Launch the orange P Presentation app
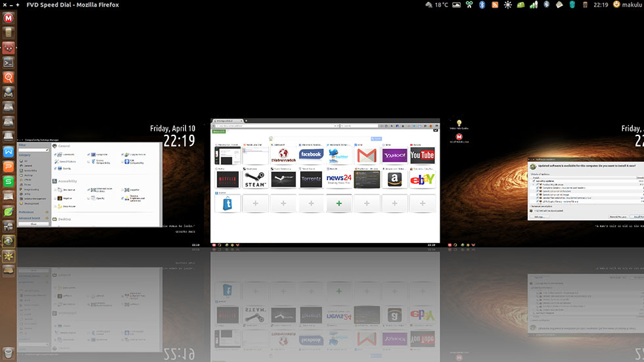644x362 pixels. [8, 167]
